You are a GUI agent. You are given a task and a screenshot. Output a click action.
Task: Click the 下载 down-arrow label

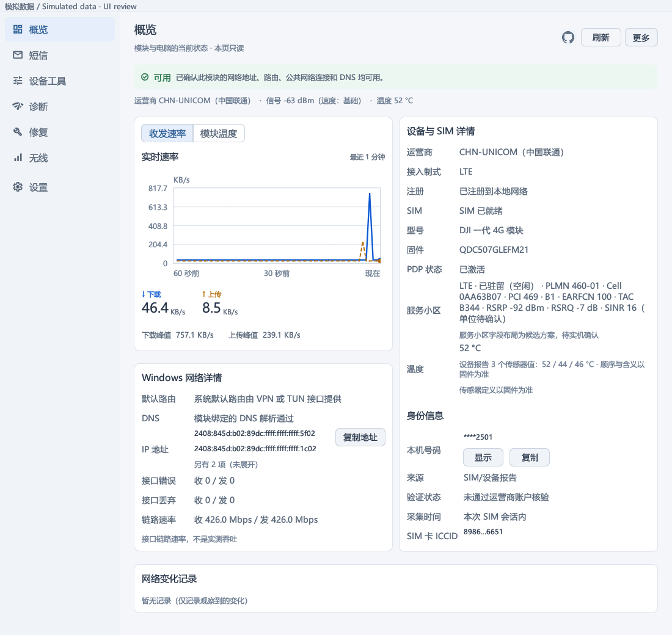pos(152,294)
